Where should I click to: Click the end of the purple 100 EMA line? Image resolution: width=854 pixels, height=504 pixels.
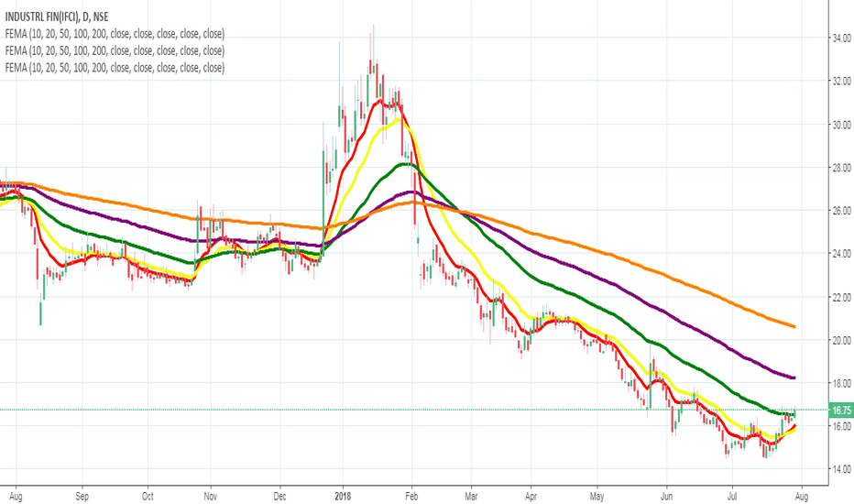click(794, 378)
